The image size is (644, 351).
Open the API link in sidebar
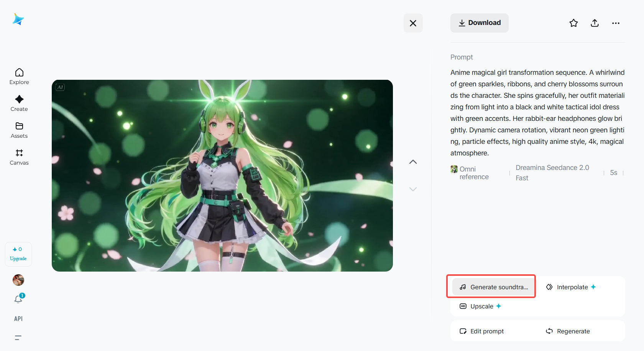18,319
